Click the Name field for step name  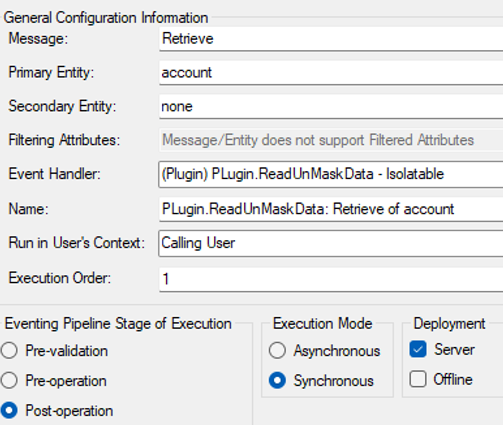331,209
